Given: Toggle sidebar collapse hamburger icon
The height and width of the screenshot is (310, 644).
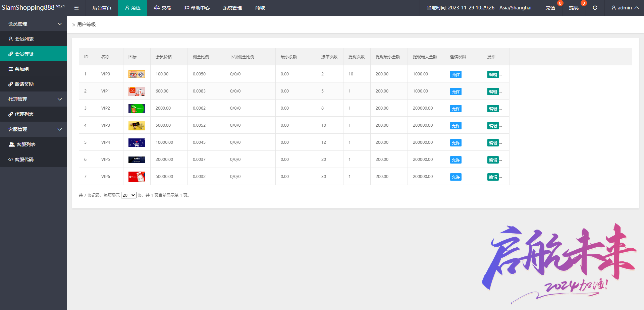Looking at the screenshot, I should [76, 8].
